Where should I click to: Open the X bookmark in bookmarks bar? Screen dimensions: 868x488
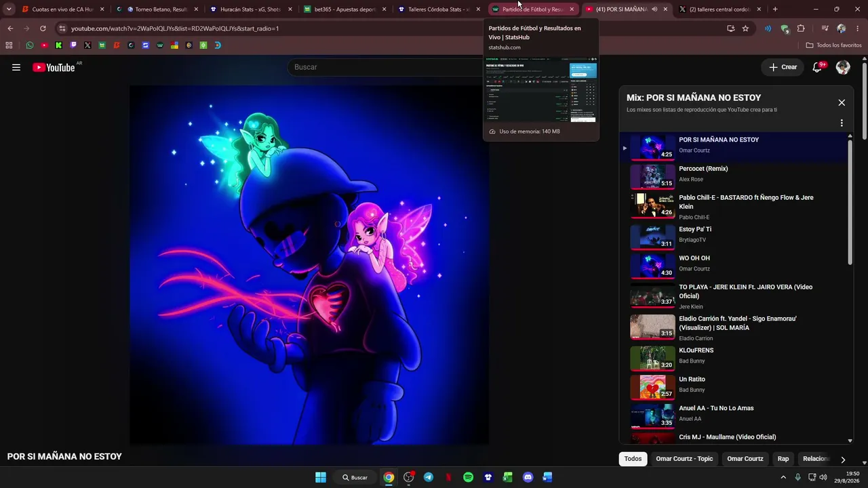click(x=87, y=45)
